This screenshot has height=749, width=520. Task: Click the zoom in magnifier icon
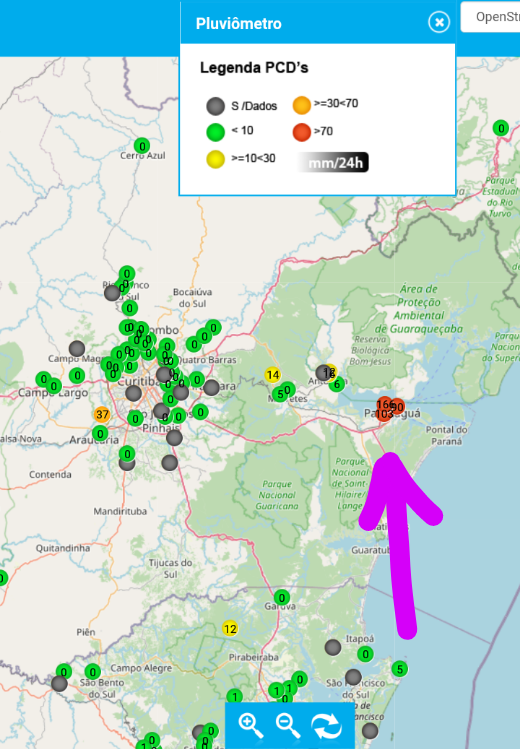(251, 725)
